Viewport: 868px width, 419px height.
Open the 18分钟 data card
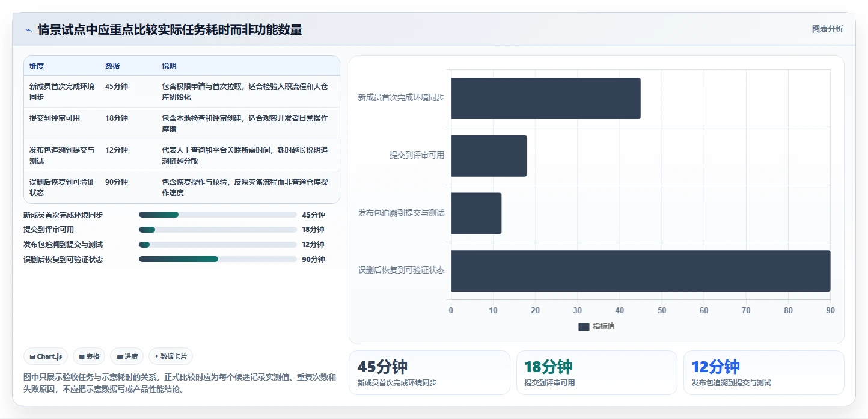coord(596,373)
